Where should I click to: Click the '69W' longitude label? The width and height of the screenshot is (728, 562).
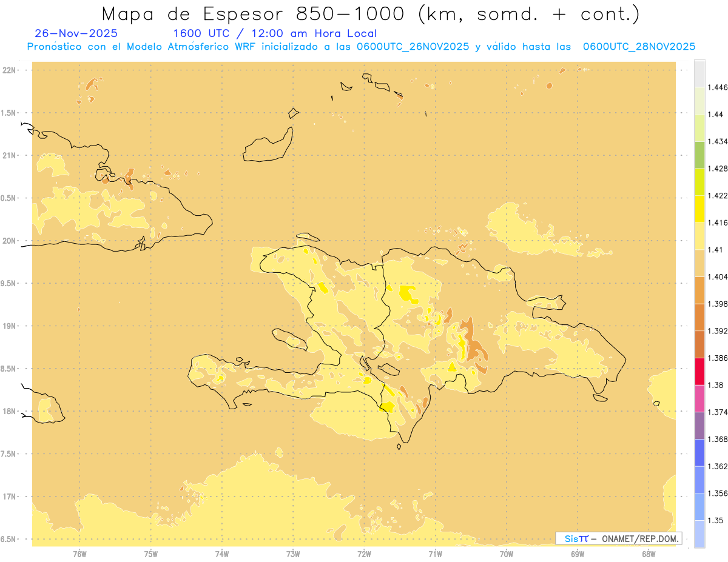tap(578, 554)
